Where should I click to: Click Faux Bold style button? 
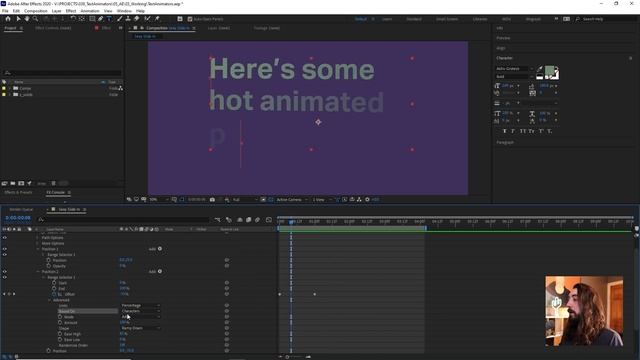(x=505, y=131)
